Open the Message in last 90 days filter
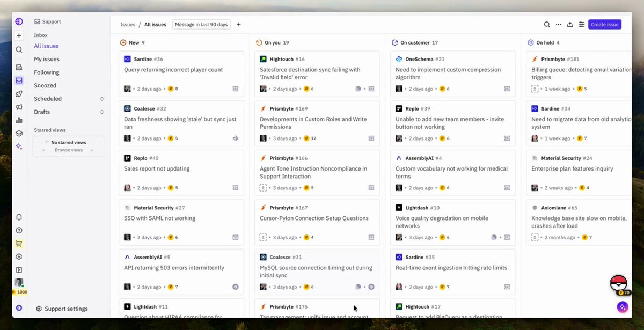This screenshot has width=644, height=330. (201, 24)
